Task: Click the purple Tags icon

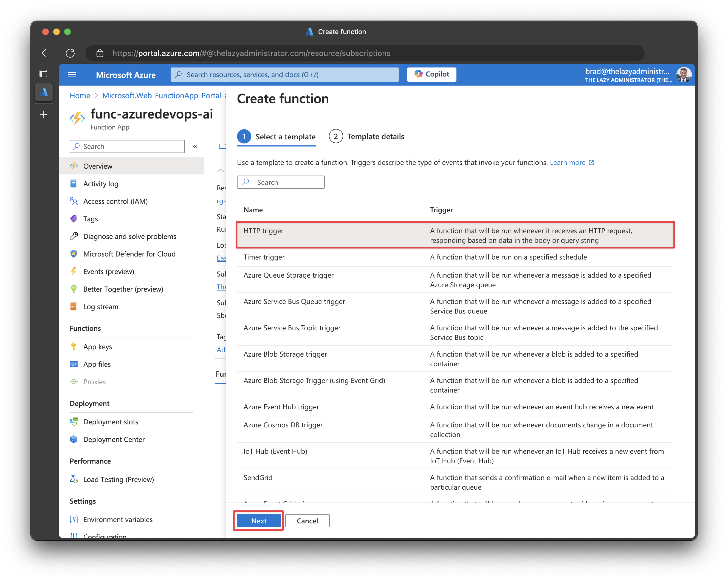Action: click(74, 219)
